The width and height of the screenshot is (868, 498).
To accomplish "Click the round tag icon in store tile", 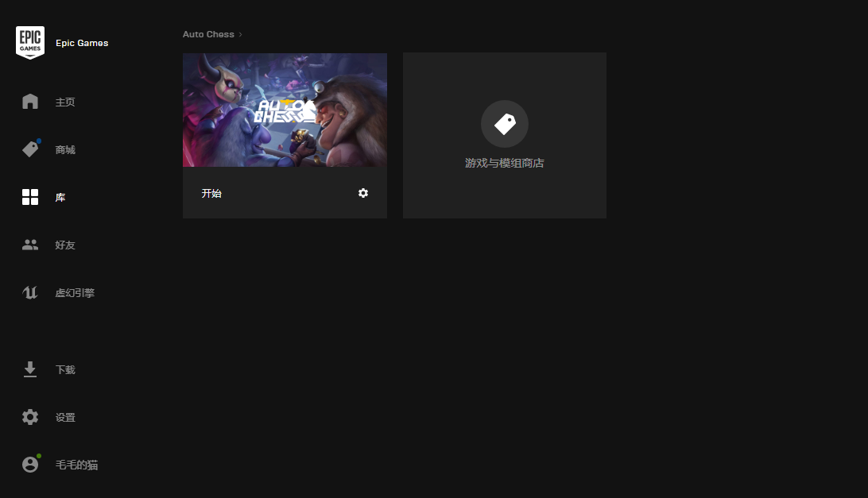I will pyautogui.click(x=505, y=124).
